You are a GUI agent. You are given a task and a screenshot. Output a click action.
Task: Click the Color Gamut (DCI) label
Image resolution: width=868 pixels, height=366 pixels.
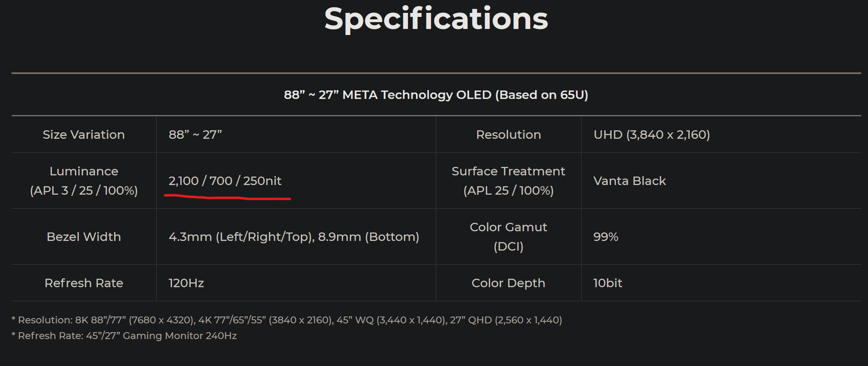509,236
